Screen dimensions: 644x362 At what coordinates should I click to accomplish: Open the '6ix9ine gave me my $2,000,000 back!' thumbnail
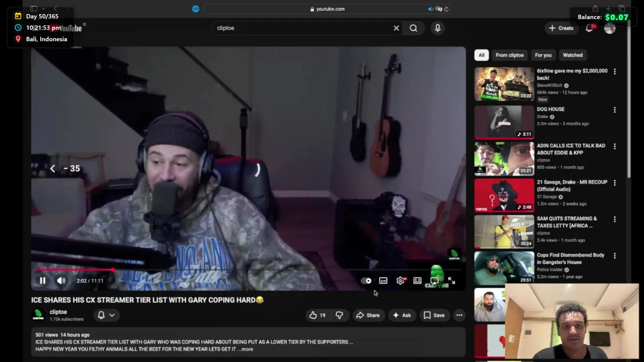tap(504, 84)
